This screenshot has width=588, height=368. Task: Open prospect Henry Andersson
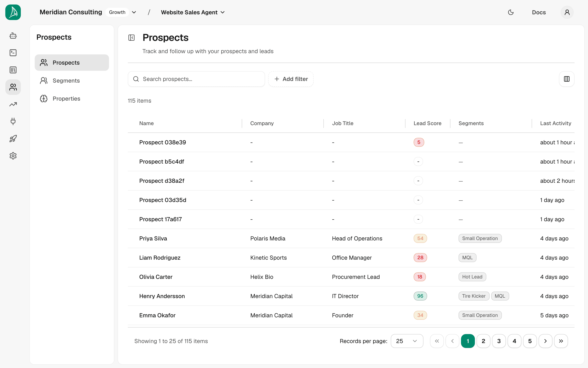162,296
